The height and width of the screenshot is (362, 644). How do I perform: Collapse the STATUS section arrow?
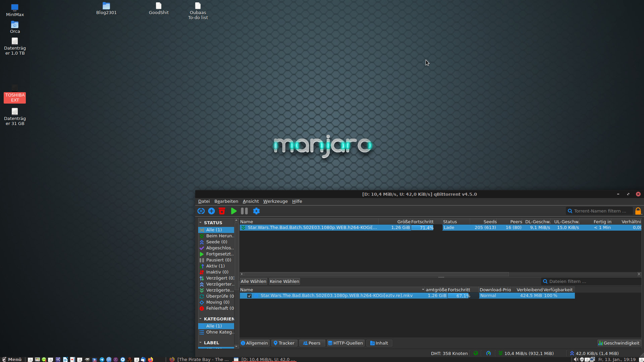201,223
